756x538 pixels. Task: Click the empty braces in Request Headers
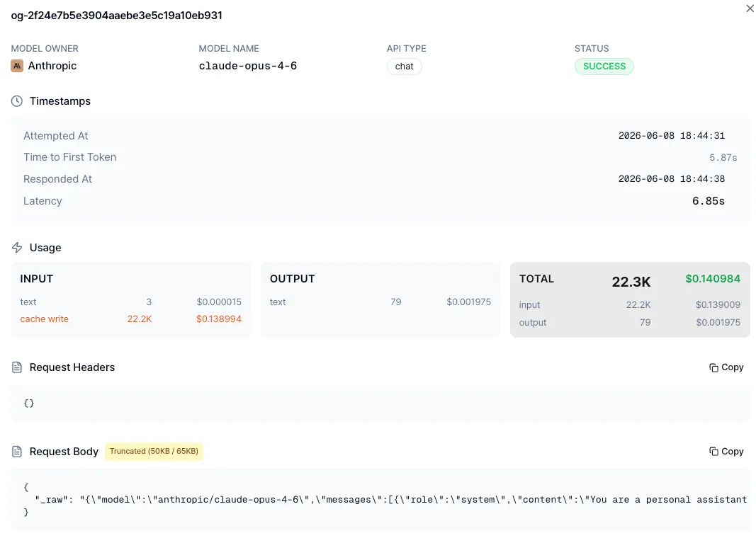(29, 403)
